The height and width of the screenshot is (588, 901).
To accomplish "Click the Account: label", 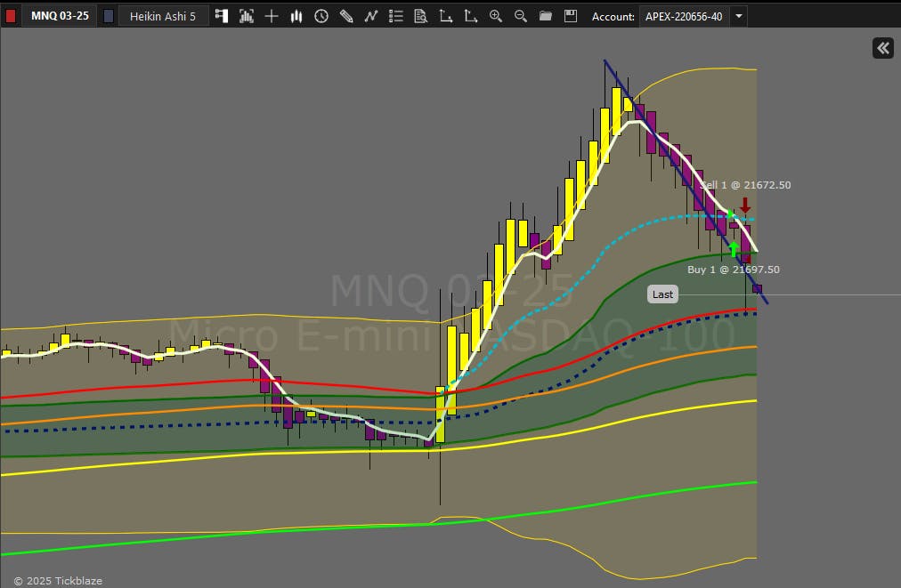I will click(613, 17).
